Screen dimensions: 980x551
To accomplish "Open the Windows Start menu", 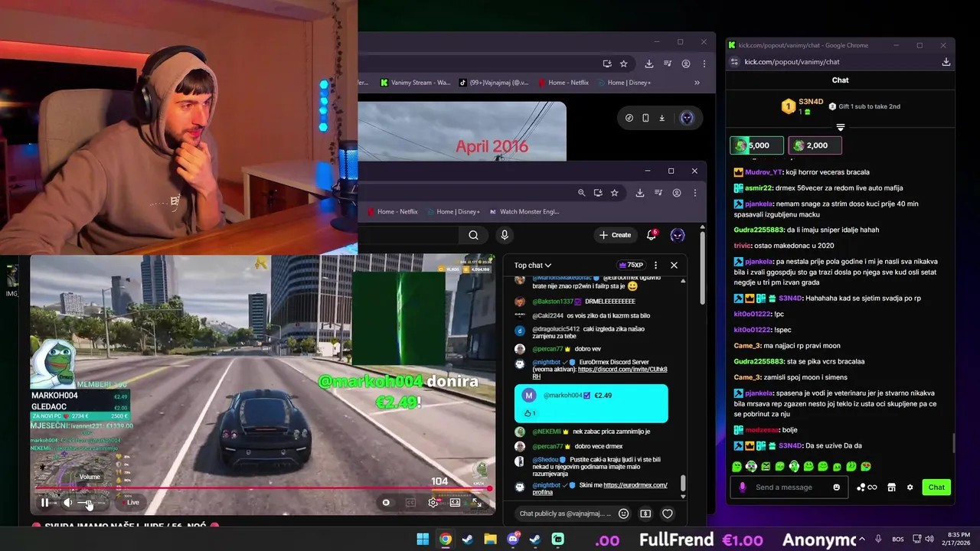I will 423,540.
